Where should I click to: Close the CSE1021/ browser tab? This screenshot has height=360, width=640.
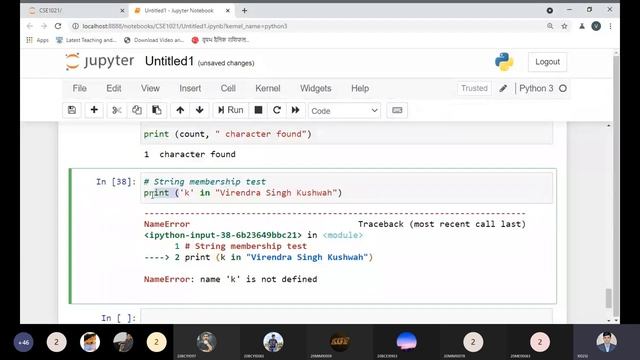[122, 11]
